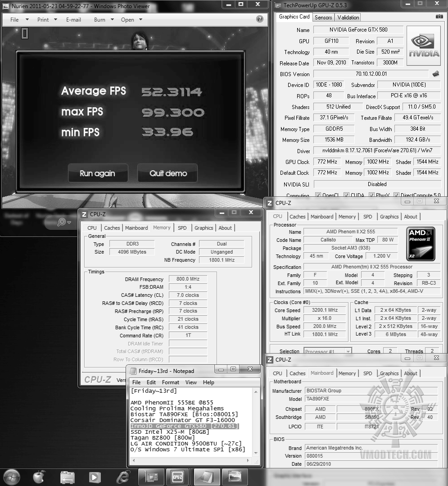Click Notepad horizontal scrollbar right arrow
This screenshot has height=486, width=448.
[x=248, y=461]
